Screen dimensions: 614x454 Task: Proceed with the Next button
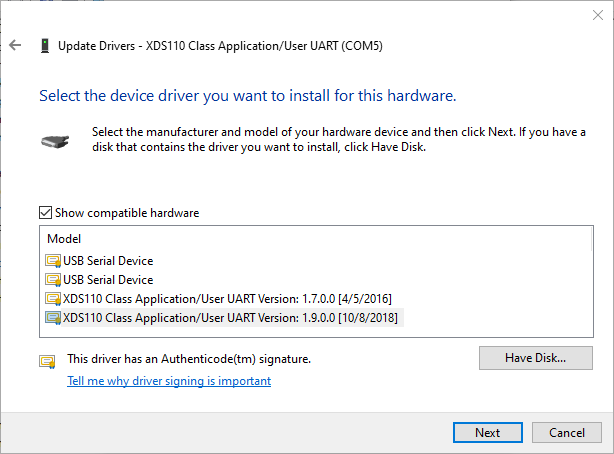click(488, 432)
